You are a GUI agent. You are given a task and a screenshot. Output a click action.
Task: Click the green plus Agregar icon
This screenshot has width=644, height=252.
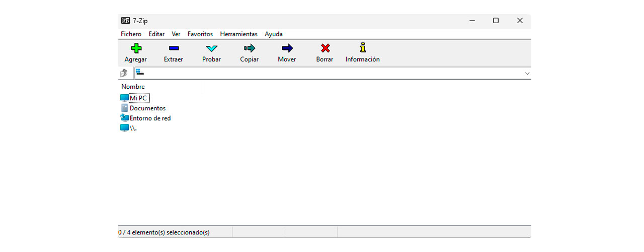[136, 48]
